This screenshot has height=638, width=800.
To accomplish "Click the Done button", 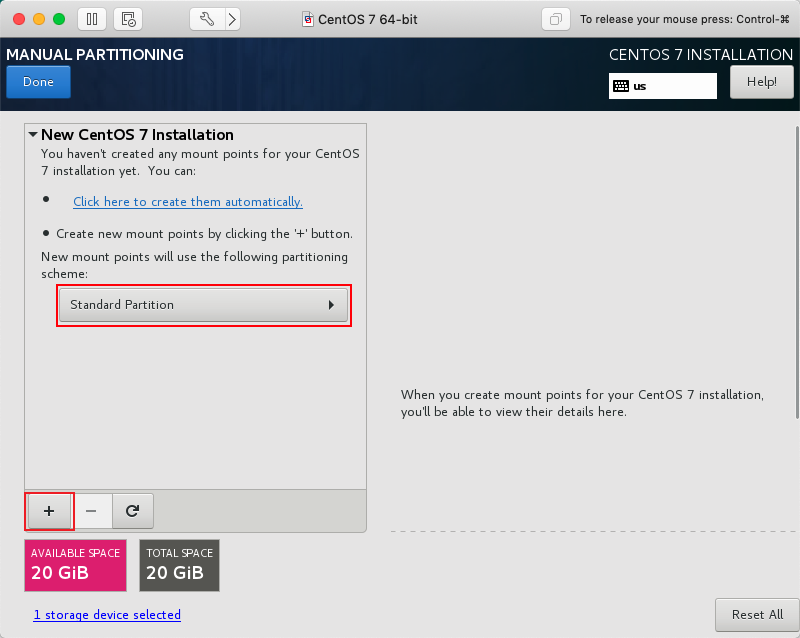I will [38, 82].
